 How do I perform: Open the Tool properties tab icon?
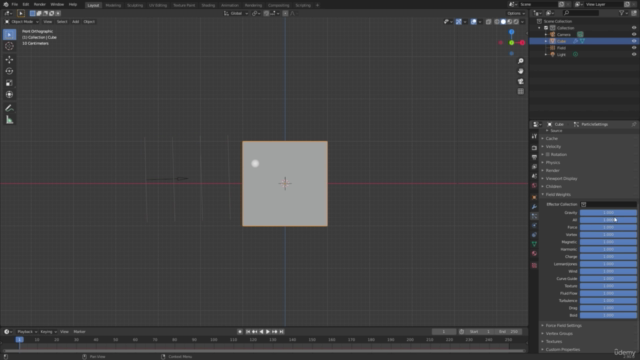pyautogui.click(x=534, y=136)
